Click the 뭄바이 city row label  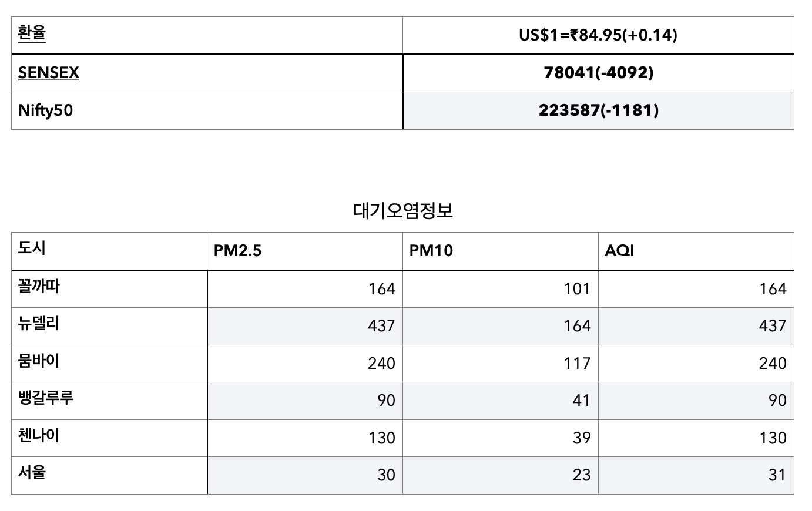point(39,361)
